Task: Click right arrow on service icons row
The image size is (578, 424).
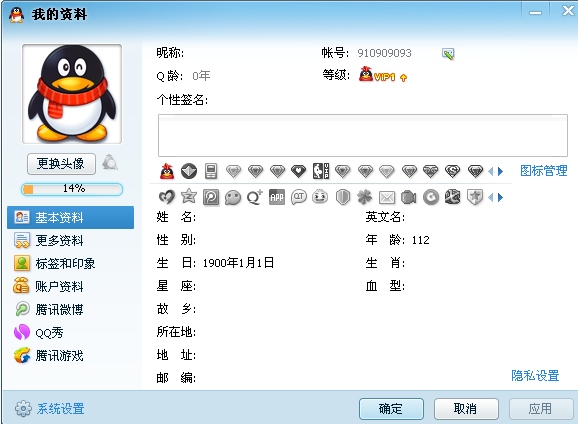Action: click(500, 198)
